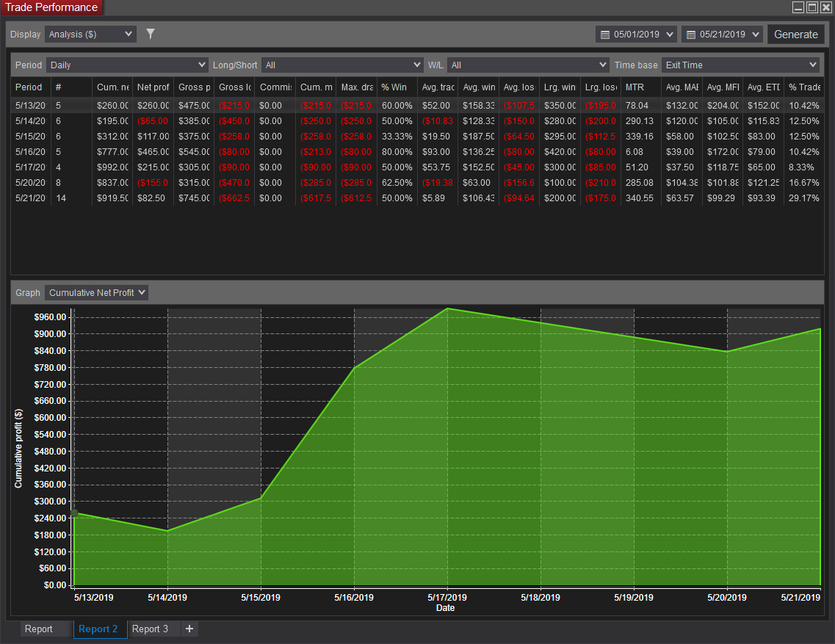Open the trade filter funnel icon
Viewport: 835px width, 644px height.
151,34
